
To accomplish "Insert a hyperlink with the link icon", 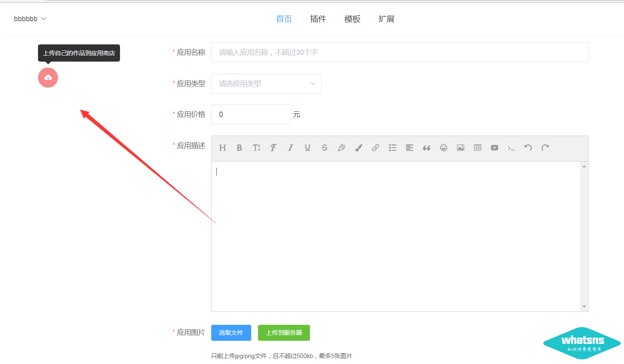I will tap(375, 148).
